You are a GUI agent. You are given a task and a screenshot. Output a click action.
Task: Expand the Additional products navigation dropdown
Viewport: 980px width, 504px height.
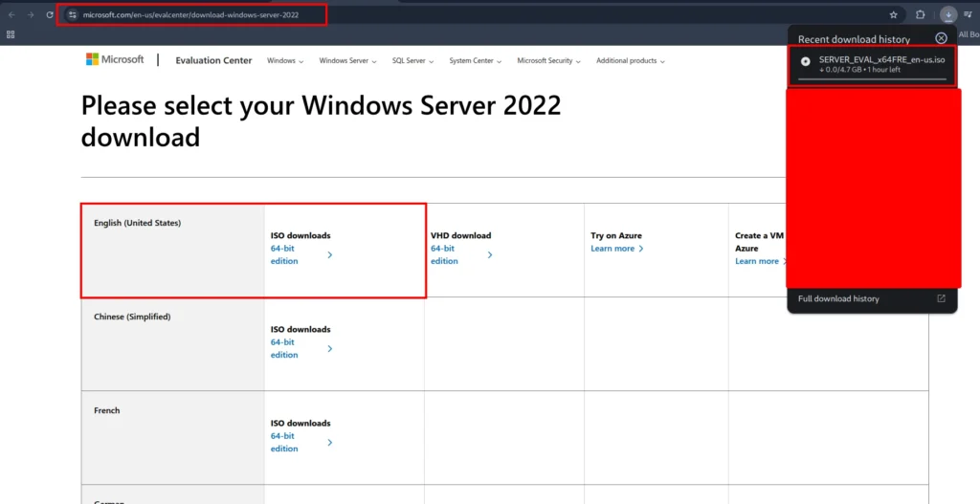[x=630, y=60]
